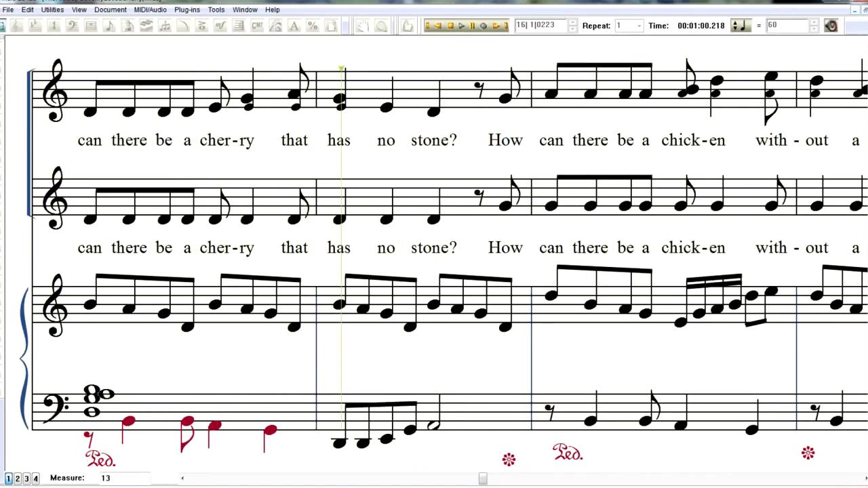Click the playback cursor marker above the staff
Image resolution: width=868 pixels, height=488 pixels.
click(341, 68)
